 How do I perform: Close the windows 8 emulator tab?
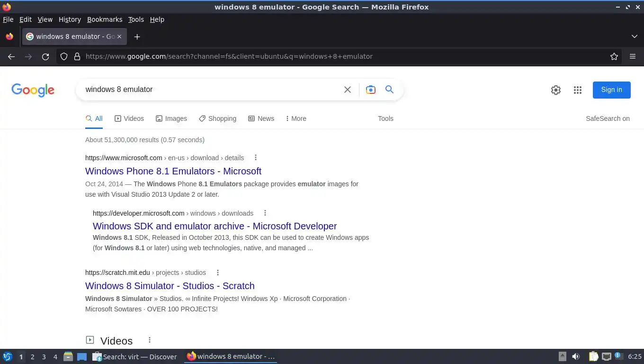coord(119,36)
